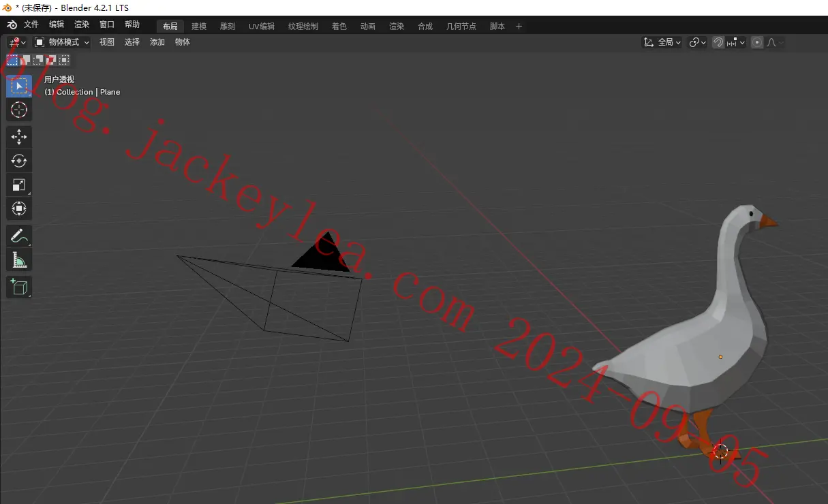Click the Select Box tool

pyautogui.click(x=19, y=86)
